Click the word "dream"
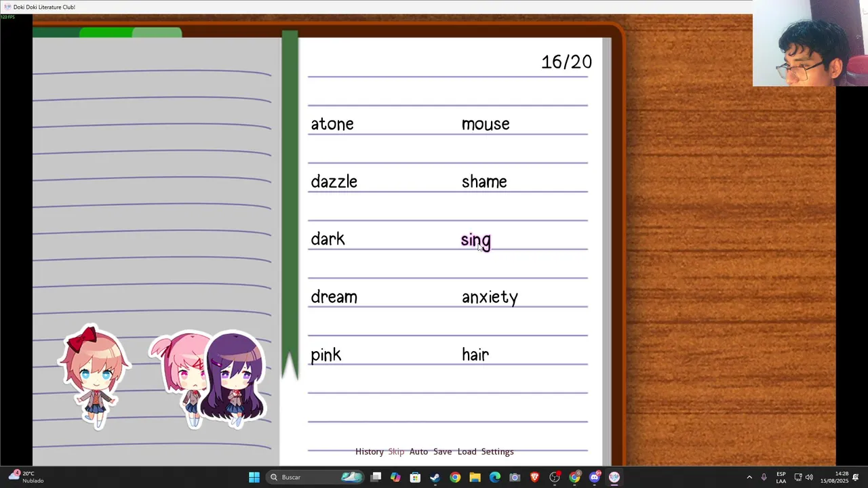The image size is (868, 488). [334, 297]
